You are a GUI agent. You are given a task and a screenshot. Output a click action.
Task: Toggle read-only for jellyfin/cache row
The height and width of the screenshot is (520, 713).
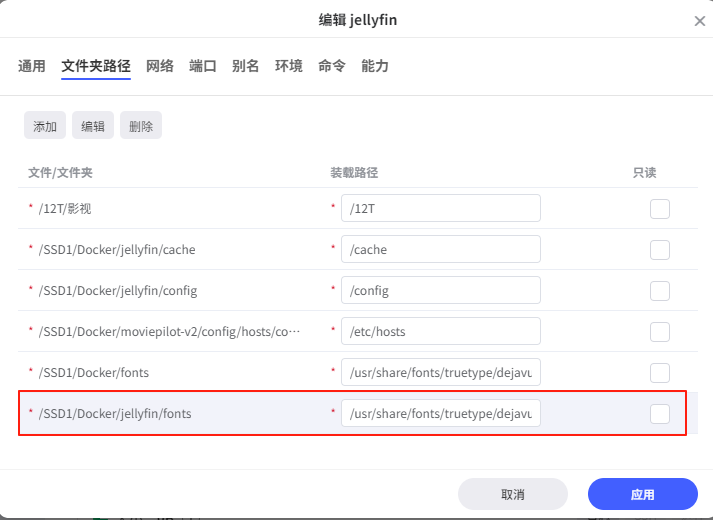pos(660,250)
